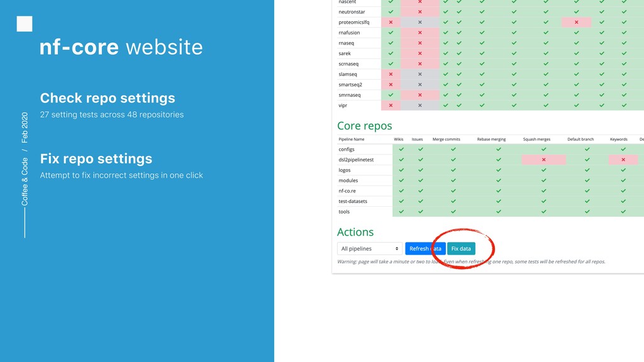Click red cross in smartseq2 row
This screenshot has height=362, width=644.
point(391,85)
